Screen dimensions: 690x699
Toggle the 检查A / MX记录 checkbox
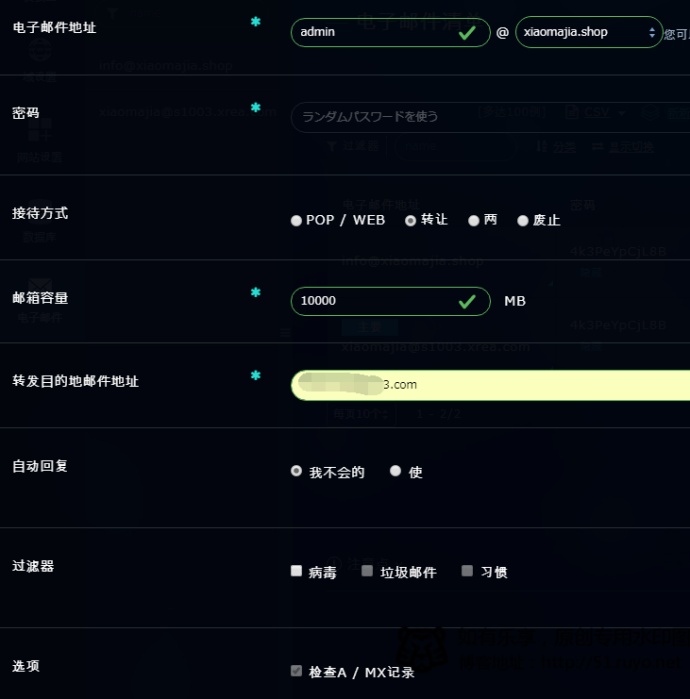tap(296, 671)
